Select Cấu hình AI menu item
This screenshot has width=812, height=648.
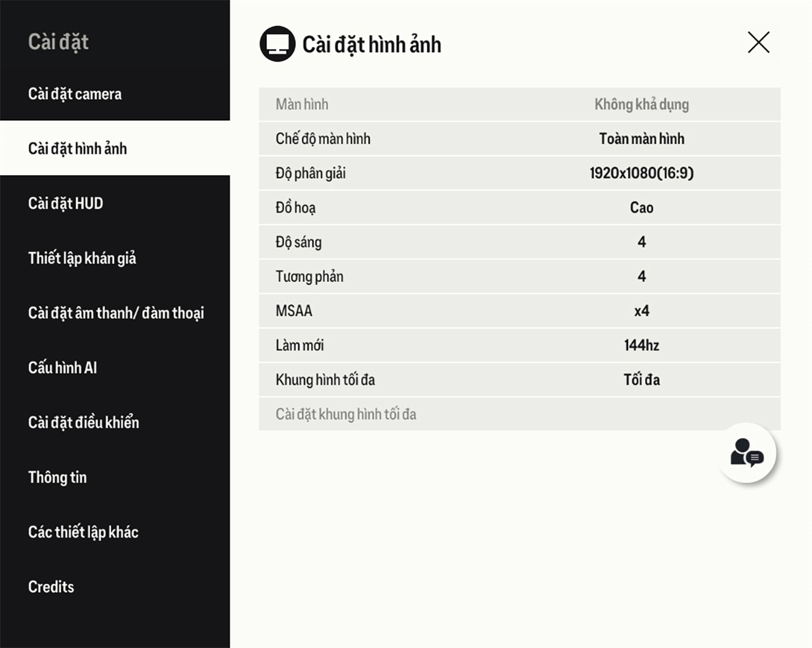(62, 367)
